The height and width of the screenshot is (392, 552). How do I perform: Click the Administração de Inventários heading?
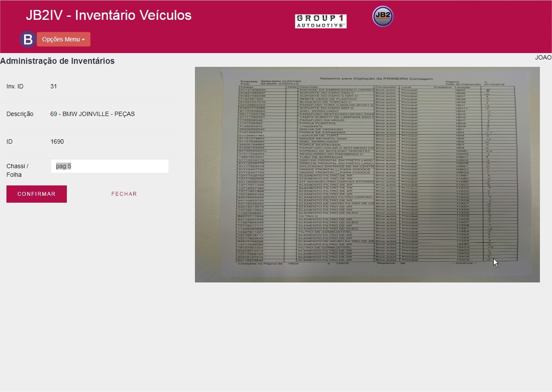(x=57, y=61)
